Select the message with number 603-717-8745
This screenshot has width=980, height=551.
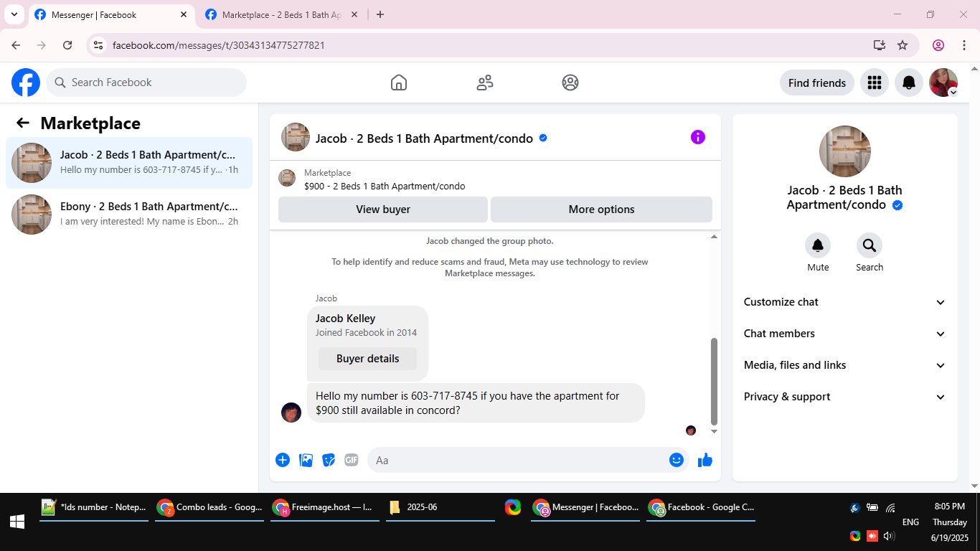pos(476,402)
